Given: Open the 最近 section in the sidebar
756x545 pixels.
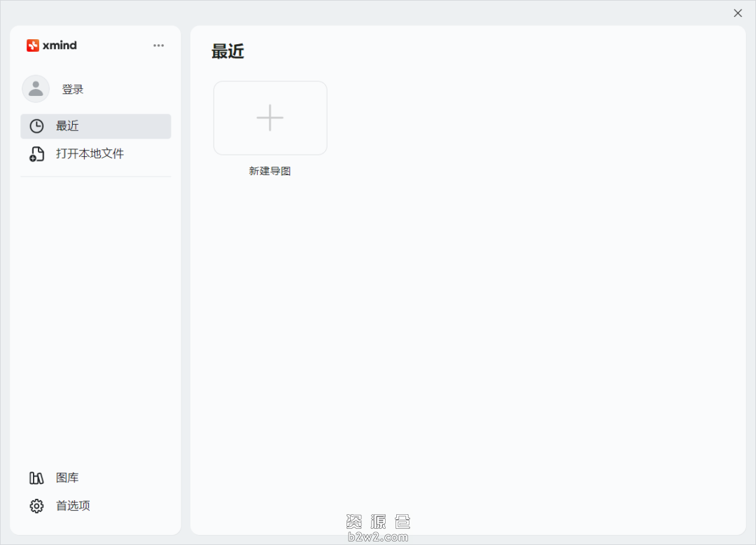Looking at the screenshot, I should [x=68, y=126].
